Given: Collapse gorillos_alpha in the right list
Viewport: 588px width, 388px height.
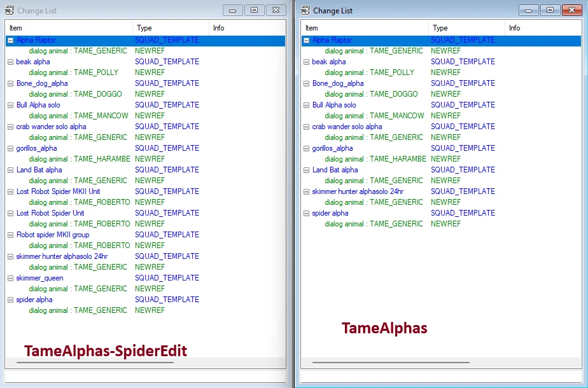Looking at the screenshot, I should coord(306,148).
